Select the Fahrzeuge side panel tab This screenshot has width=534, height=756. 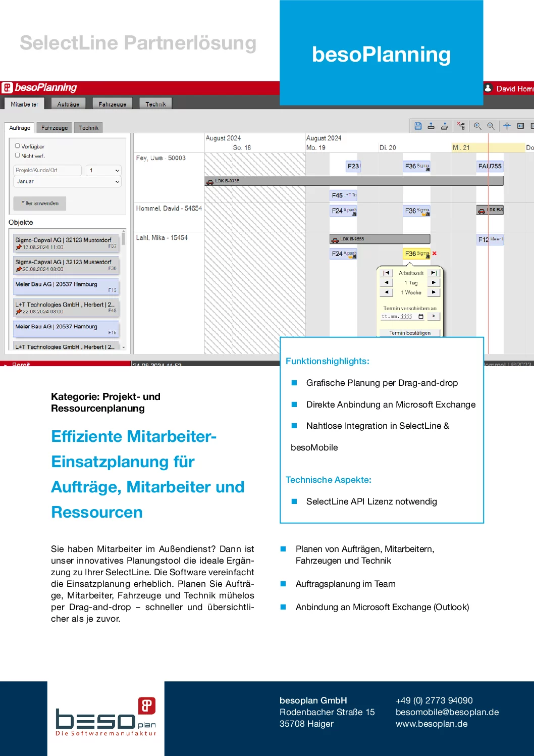pos(55,128)
